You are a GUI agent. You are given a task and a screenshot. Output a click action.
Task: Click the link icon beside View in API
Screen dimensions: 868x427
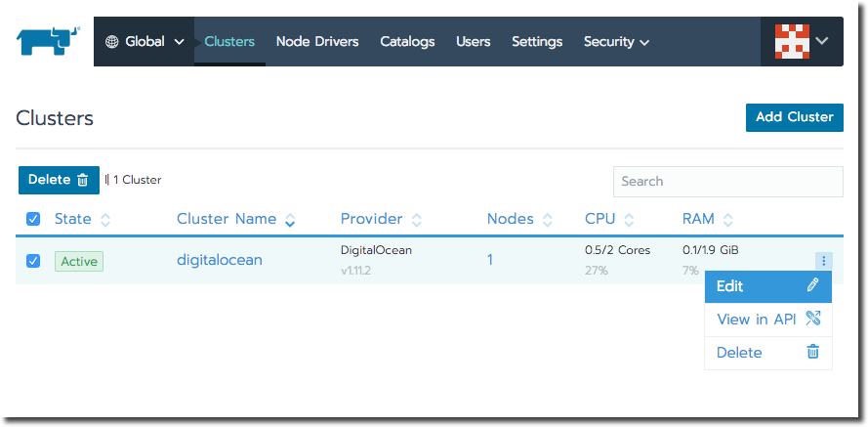tap(812, 319)
